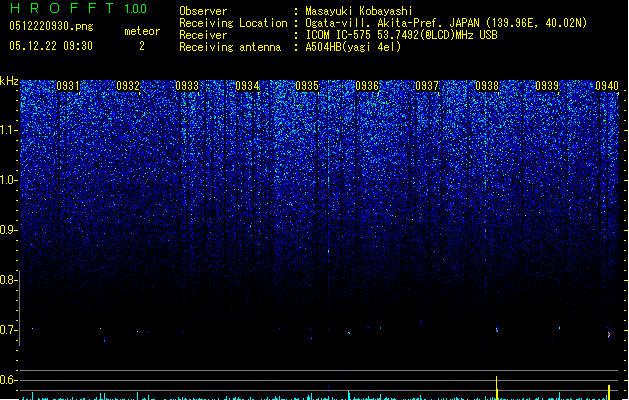Click the 0.8 kHz axis tick label
The image size is (629, 400).
[9, 280]
